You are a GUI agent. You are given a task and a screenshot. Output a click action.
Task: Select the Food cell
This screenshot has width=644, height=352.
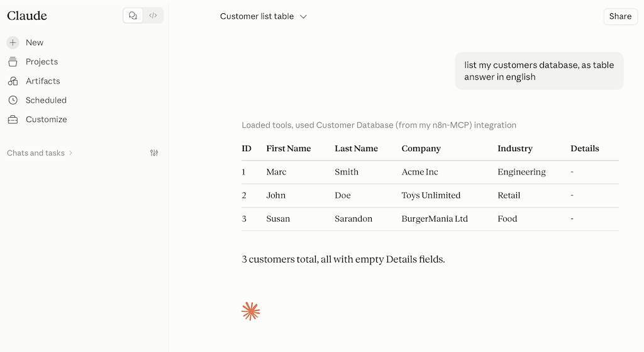(x=508, y=219)
